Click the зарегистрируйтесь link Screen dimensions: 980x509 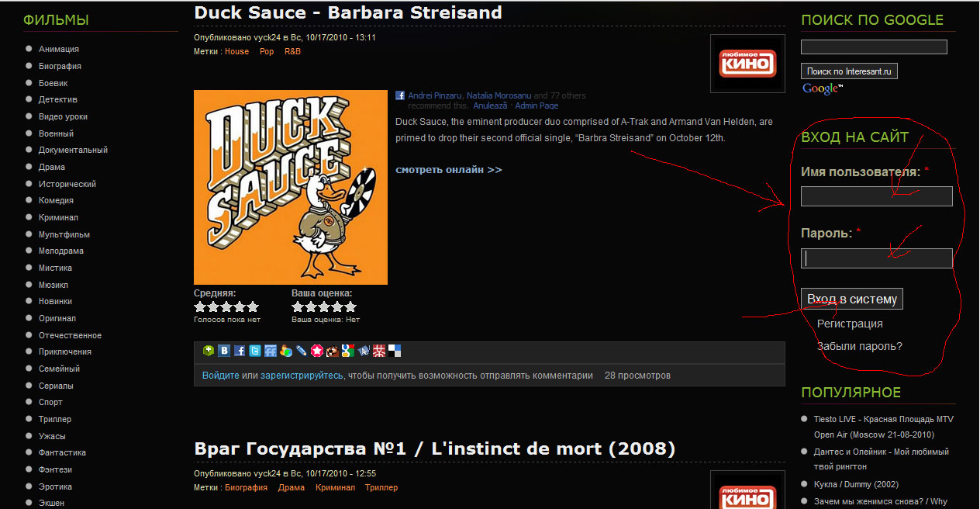[x=301, y=376]
